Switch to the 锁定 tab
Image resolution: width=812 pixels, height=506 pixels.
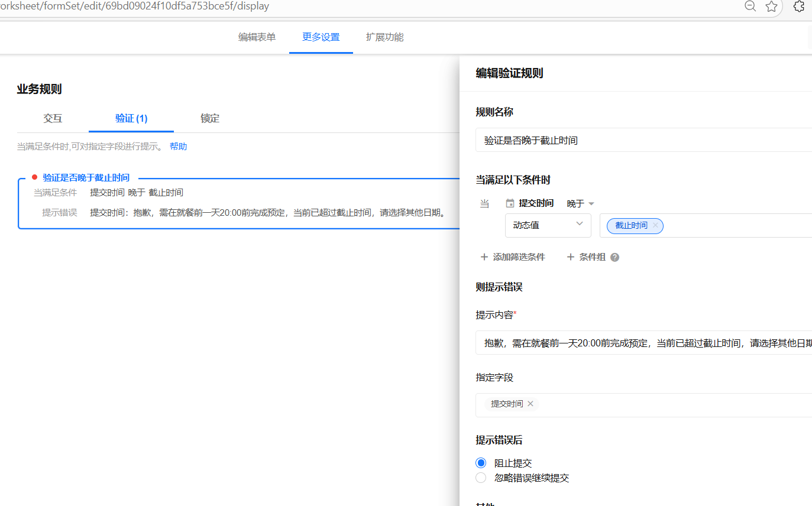[210, 118]
